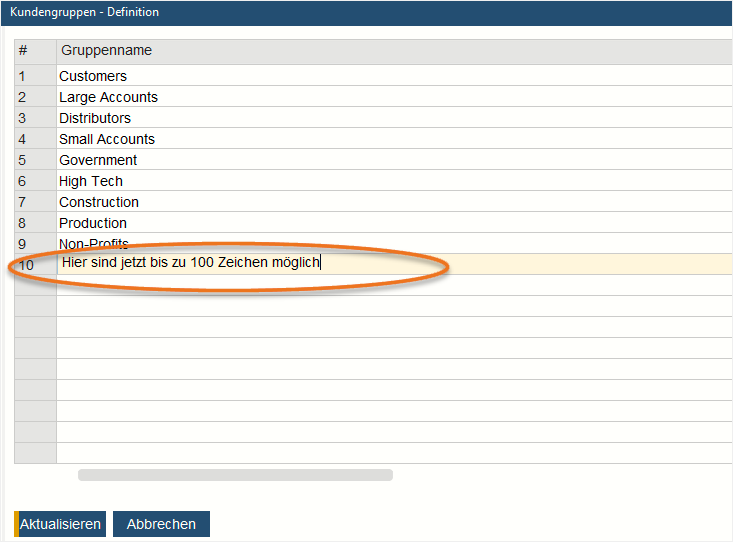
Task: Select the Large Accounts row
Action: pyautogui.click(x=108, y=97)
